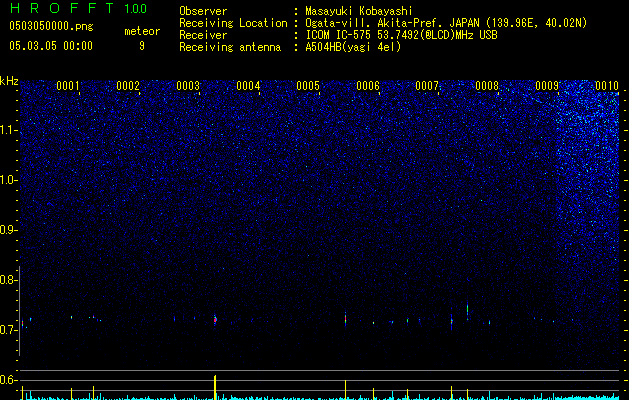Click time marker 0003

pos(188,86)
